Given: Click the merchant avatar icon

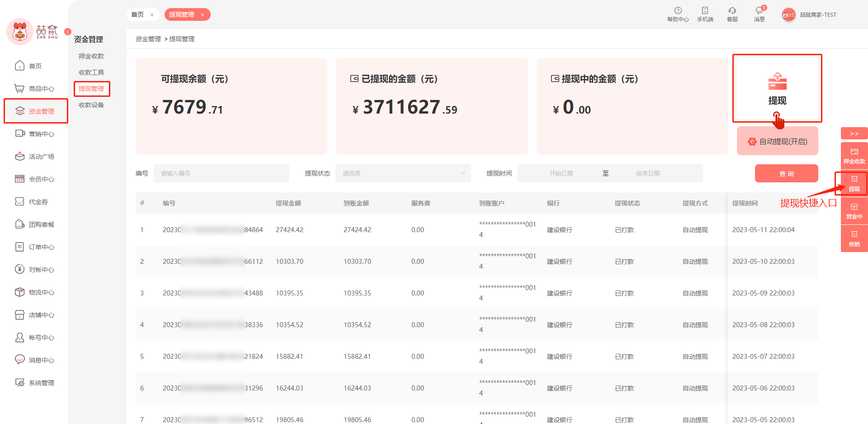Looking at the screenshot, I should click(788, 15).
